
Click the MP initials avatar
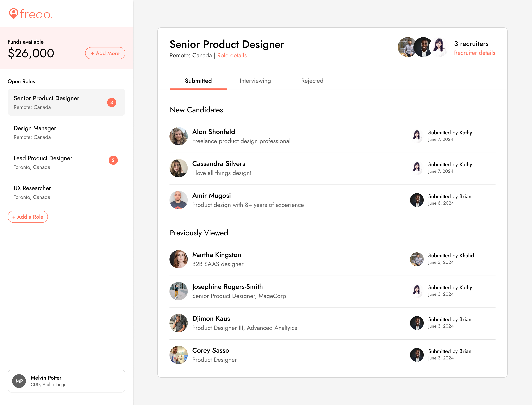tap(19, 381)
